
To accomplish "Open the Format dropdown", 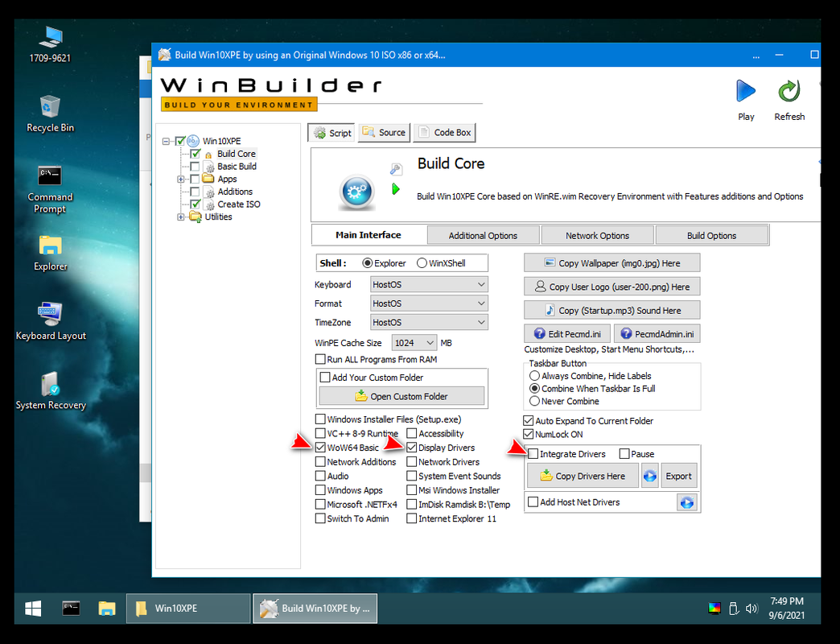I will pos(429,303).
